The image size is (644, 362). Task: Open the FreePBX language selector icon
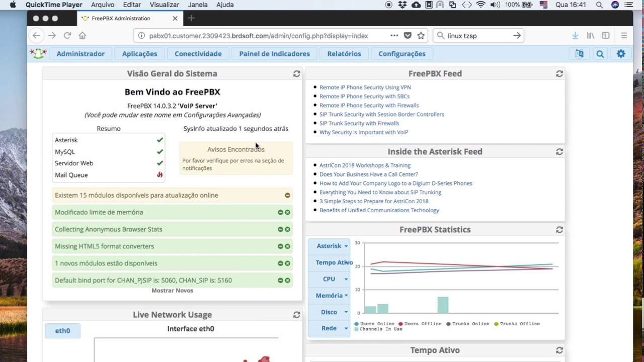tap(580, 54)
